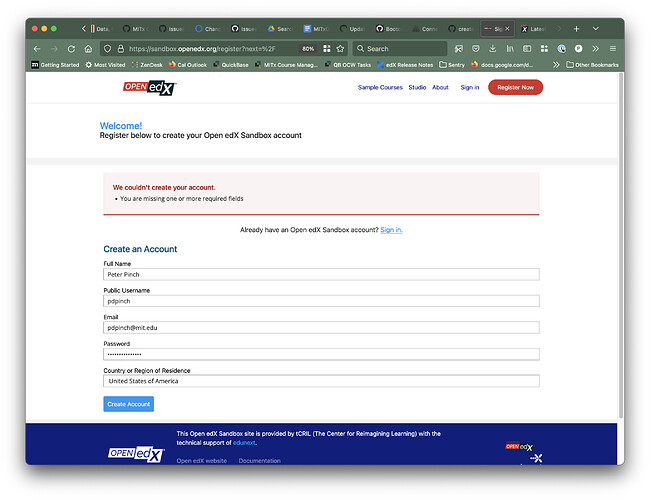
Task: Open the Library icon in the toolbar
Action: [x=510, y=49]
